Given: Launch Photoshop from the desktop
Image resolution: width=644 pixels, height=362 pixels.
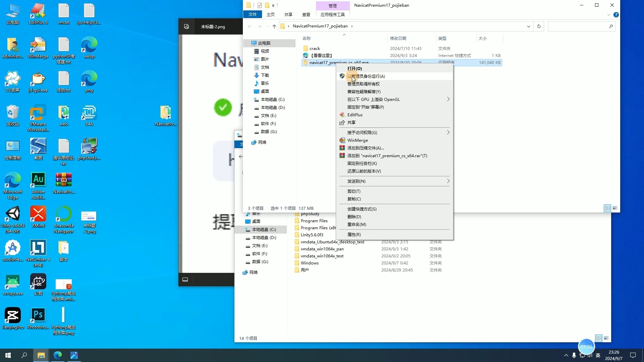Looking at the screenshot, I should [38, 315].
